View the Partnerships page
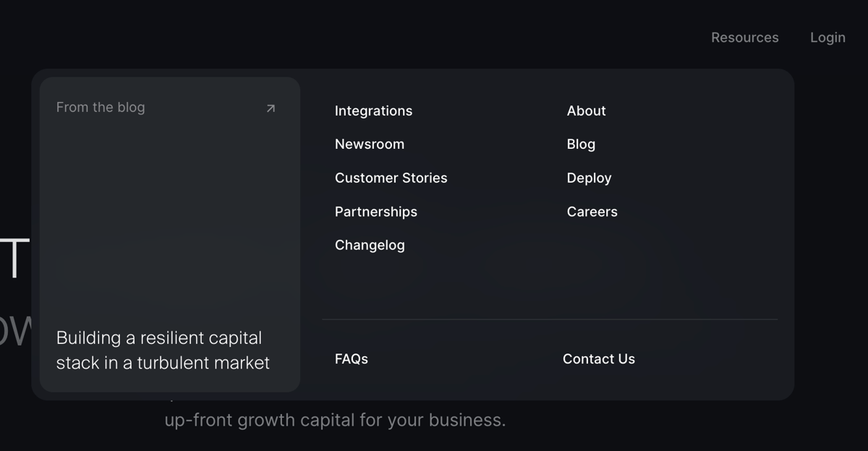The width and height of the screenshot is (868, 451). [375, 212]
